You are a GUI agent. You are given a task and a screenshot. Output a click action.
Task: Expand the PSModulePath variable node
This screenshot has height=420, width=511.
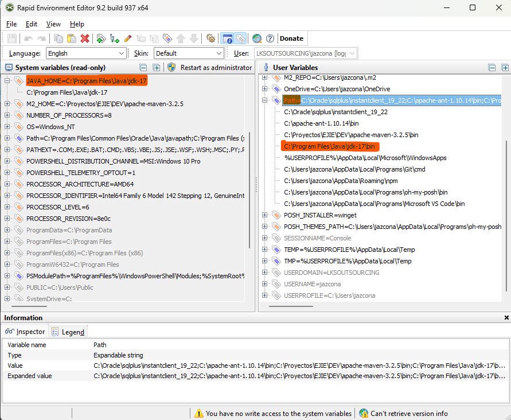click(7, 276)
